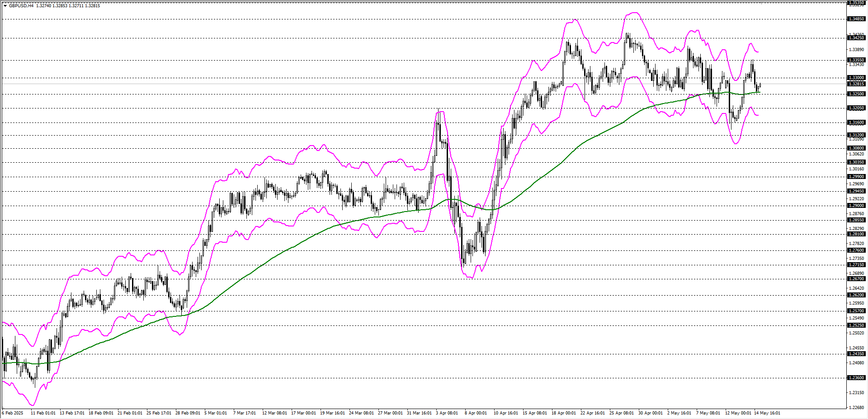The height and width of the screenshot is (419, 868).
Task: Click the 1.31200 price level label
Action: click(856, 135)
